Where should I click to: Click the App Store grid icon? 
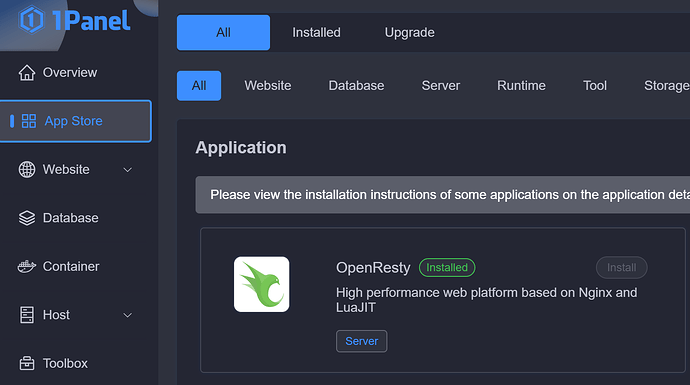[x=29, y=121]
